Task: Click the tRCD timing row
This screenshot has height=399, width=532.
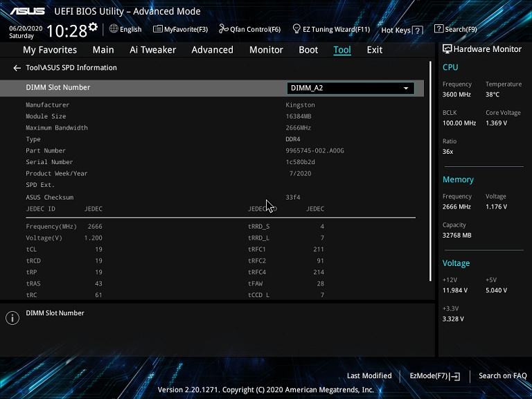Action: coord(64,260)
